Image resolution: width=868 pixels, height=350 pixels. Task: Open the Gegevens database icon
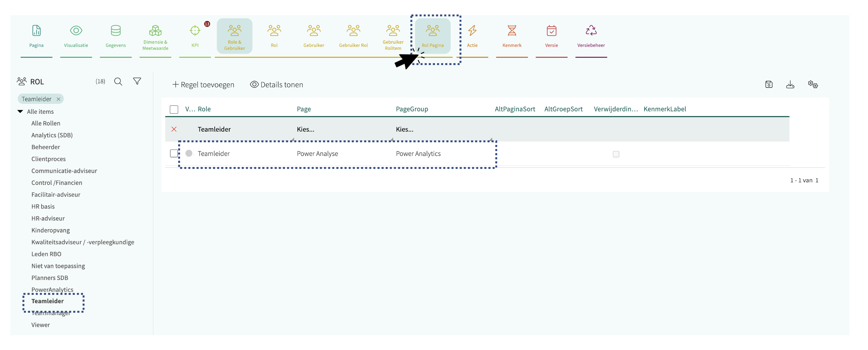(x=116, y=31)
